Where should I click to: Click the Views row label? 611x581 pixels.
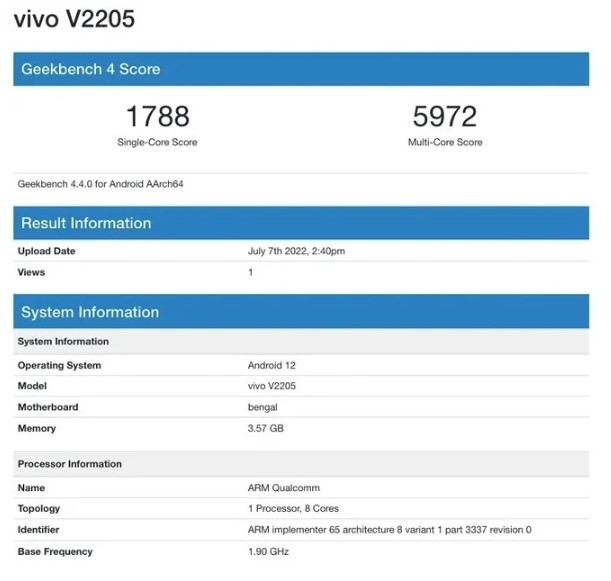tap(31, 272)
